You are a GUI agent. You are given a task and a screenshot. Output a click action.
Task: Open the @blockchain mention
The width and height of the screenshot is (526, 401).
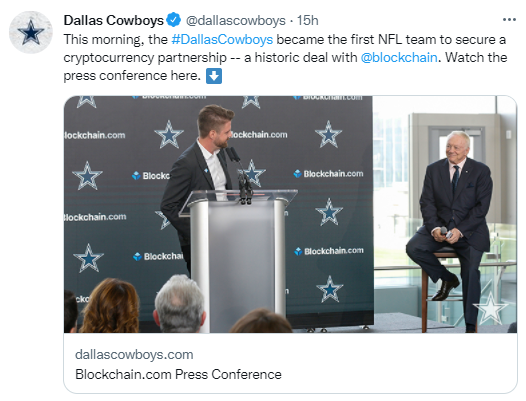coord(399,58)
